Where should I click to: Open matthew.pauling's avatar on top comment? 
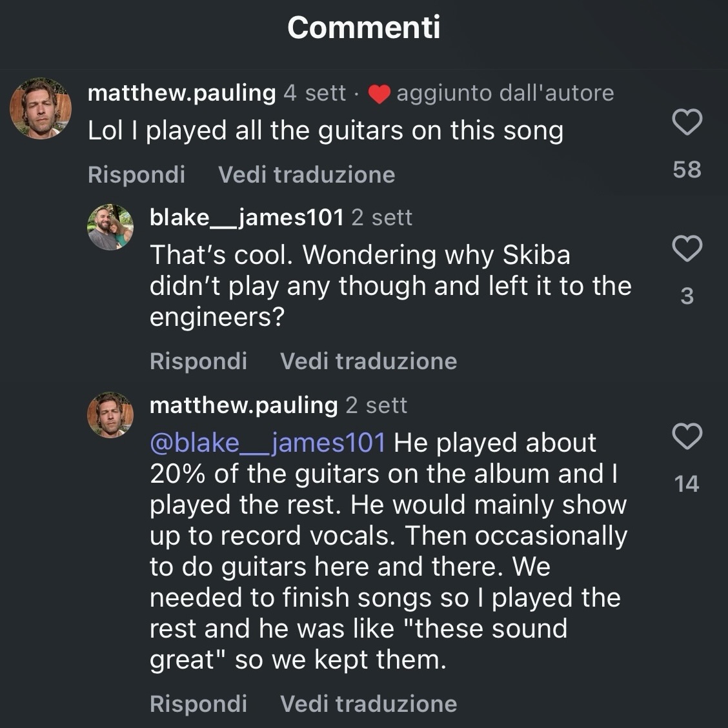click(x=40, y=108)
